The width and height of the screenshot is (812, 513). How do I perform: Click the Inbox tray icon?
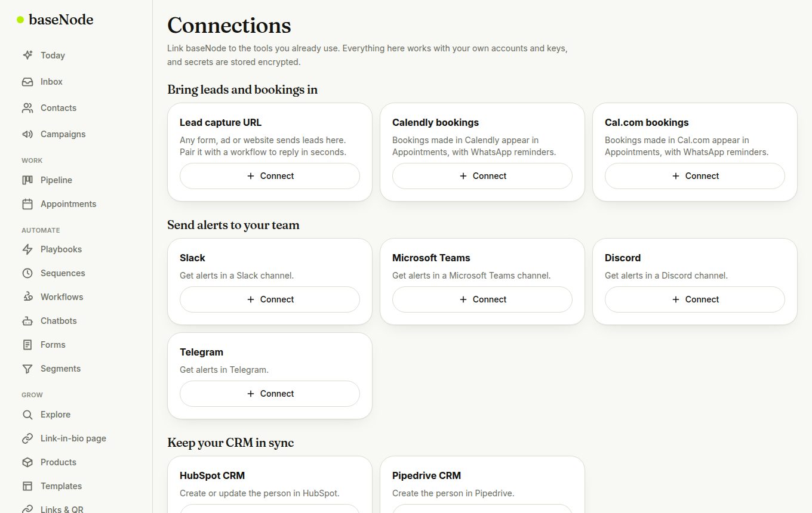pyautogui.click(x=27, y=82)
